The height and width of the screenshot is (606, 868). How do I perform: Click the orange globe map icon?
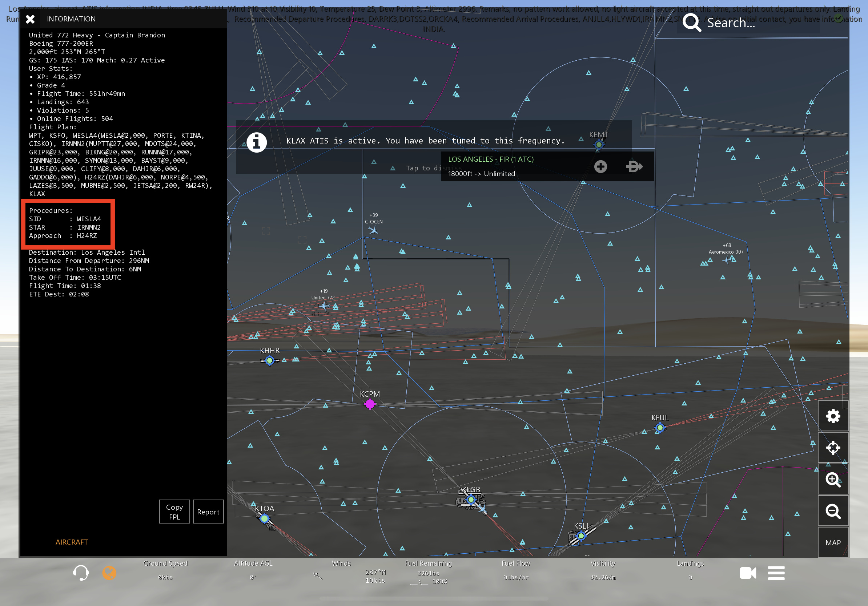tap(109, 573)
